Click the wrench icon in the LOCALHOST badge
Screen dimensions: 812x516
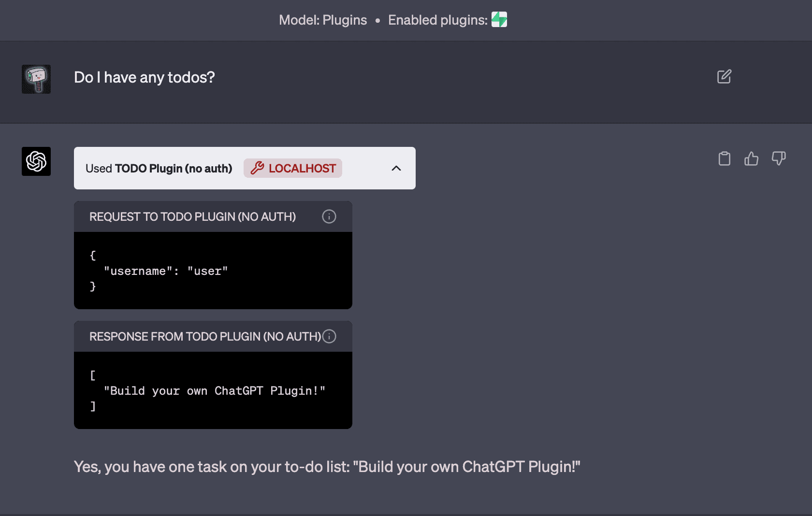pos(258,168)
